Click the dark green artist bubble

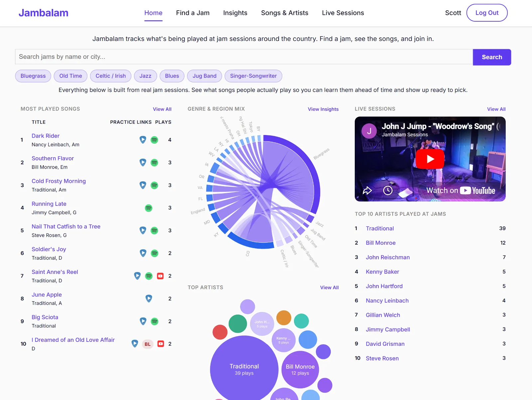[x=238, y=324]
